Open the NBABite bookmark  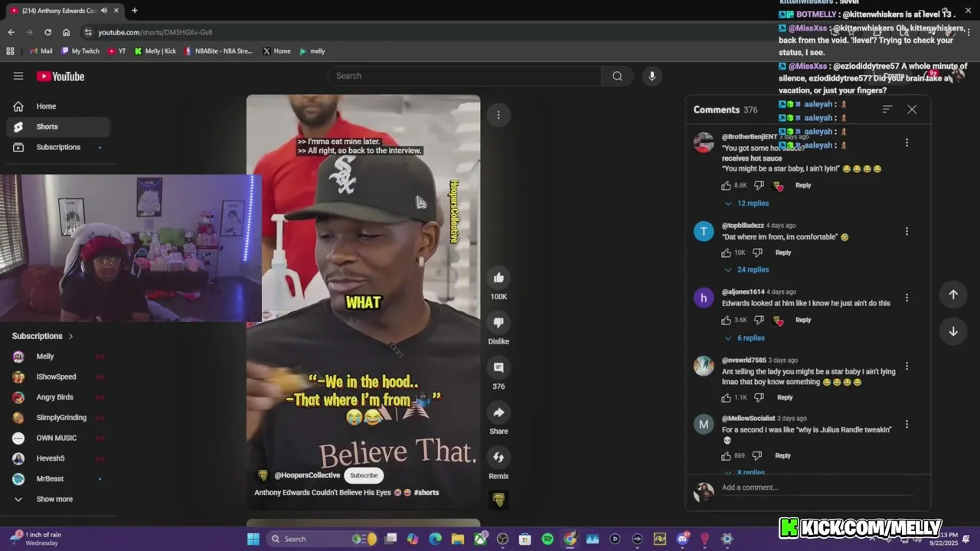pyautogui.click(x=218, y=51)
